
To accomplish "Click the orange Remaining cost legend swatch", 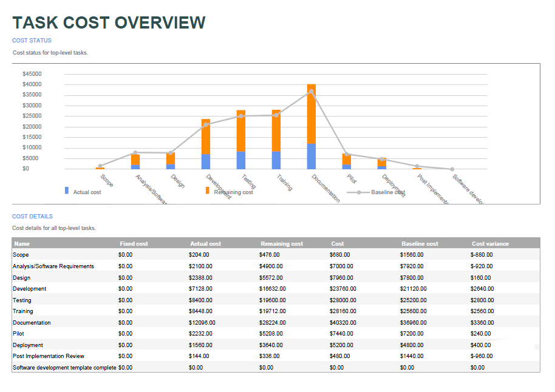I will (207, 191).
